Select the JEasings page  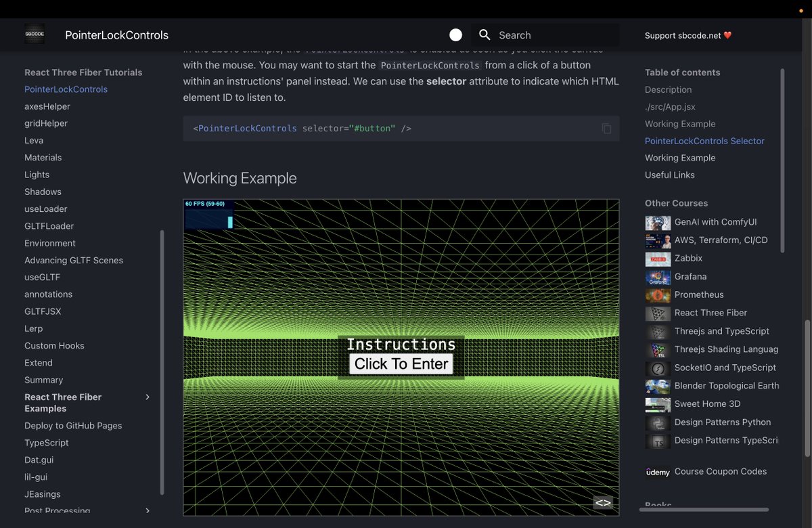[x=43, y=494]
